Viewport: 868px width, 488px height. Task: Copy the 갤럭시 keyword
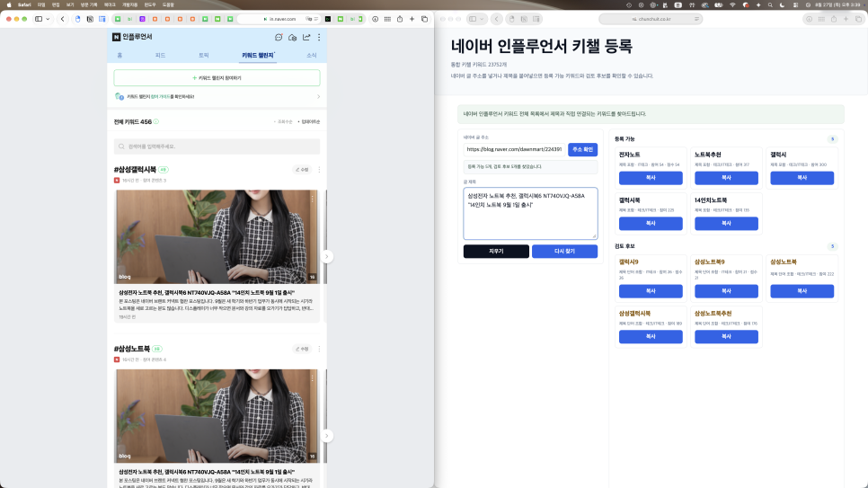click(x=802, y=178)
